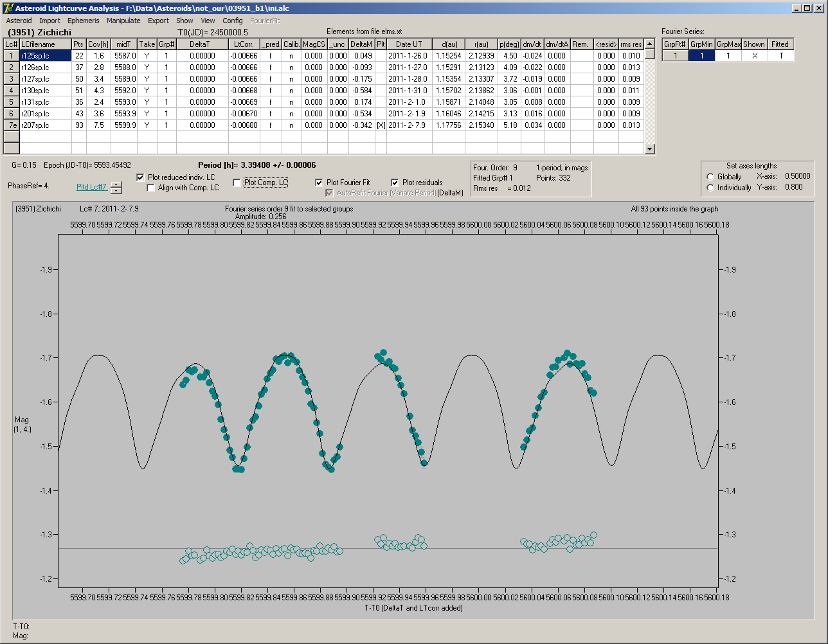Screen dimensions: 828x644
Task: Click the Fitted T cell in Fourier Series
Action: (x=780, y=56)
